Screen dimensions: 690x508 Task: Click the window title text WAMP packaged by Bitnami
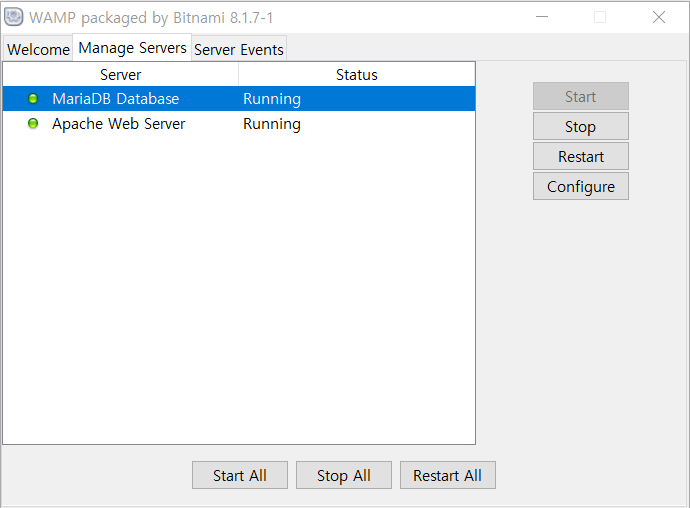151,18
